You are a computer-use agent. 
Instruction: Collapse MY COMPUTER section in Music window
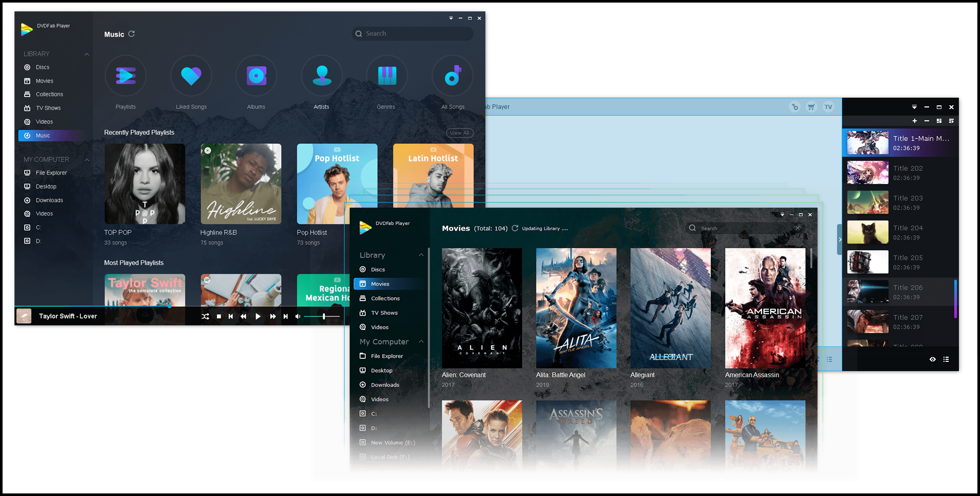(x=87, y=160)
